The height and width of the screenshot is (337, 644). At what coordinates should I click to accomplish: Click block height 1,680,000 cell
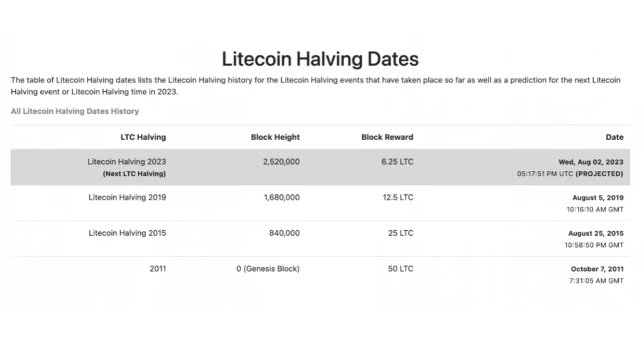[x=282, y=197]
